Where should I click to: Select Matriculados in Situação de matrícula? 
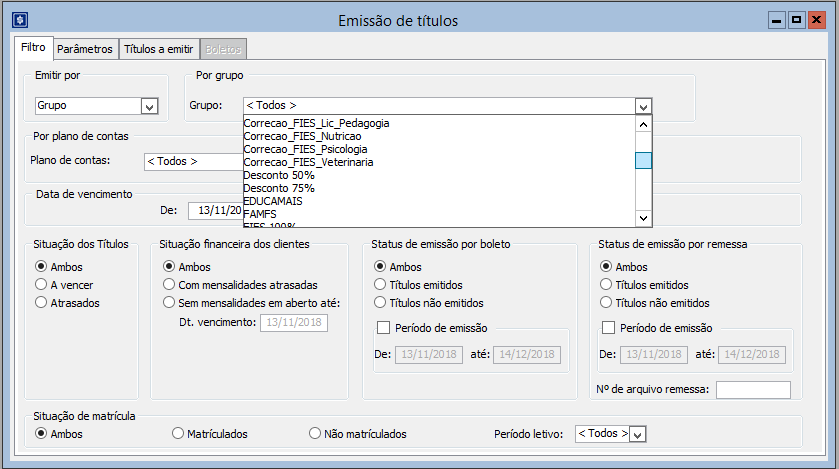[x=178, y=434]
